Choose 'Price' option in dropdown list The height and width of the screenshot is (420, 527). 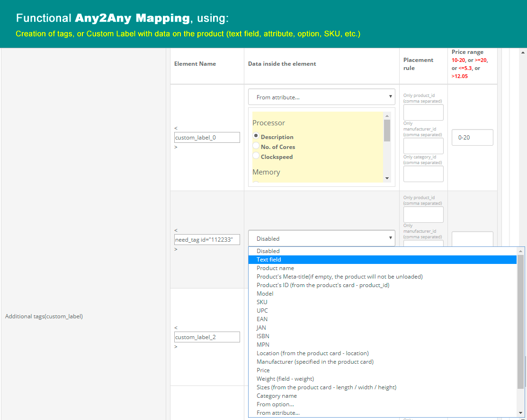(x=383, y=370)
